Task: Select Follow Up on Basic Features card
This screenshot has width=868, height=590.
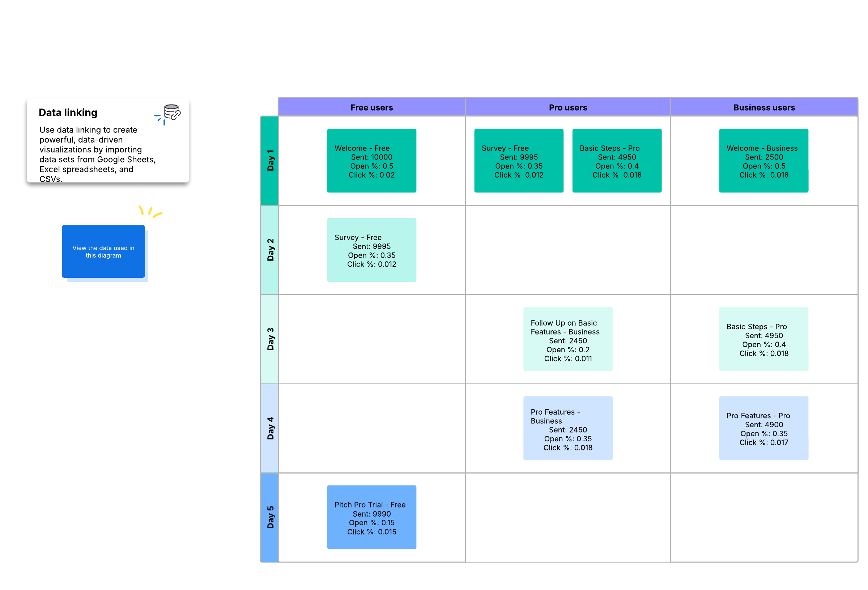Action: click(x=568, y=339)
